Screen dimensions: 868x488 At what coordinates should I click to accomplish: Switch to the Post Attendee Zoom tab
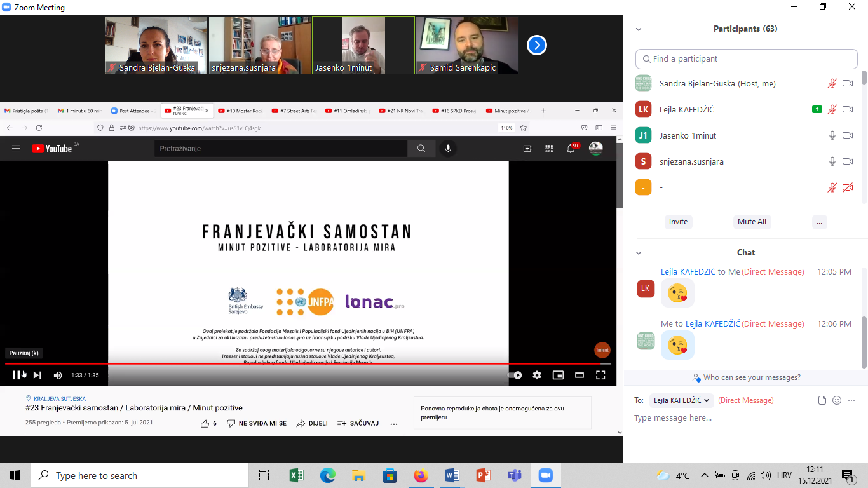pyautogui.click(x=133, y=111)
